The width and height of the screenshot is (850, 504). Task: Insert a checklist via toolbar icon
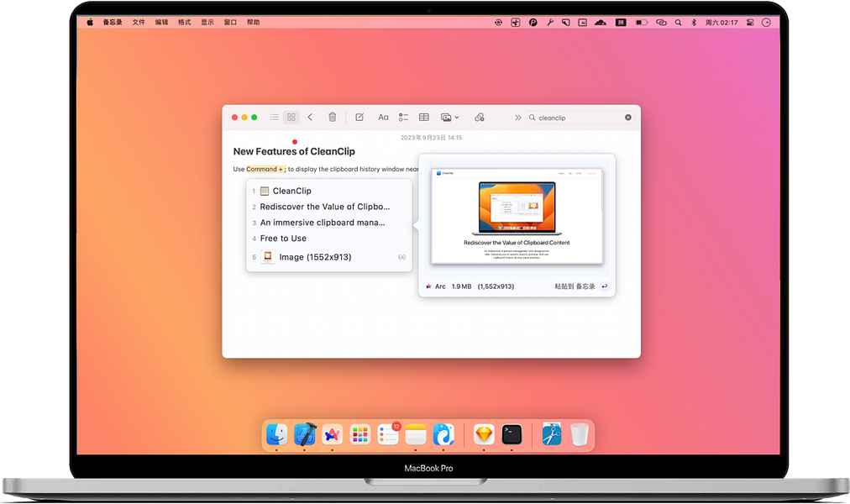(x=403, y=117)
